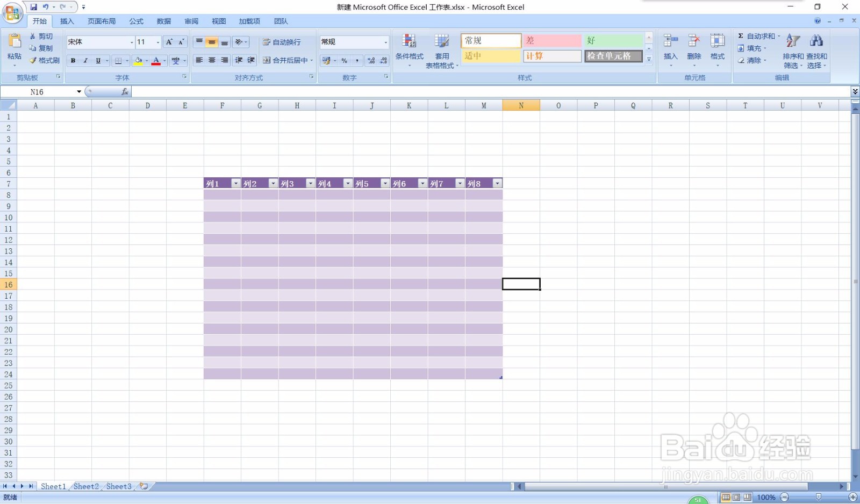Click the Name Box showing N16
The height and width of the screenshot is (504, 860).
coord(38,92)
